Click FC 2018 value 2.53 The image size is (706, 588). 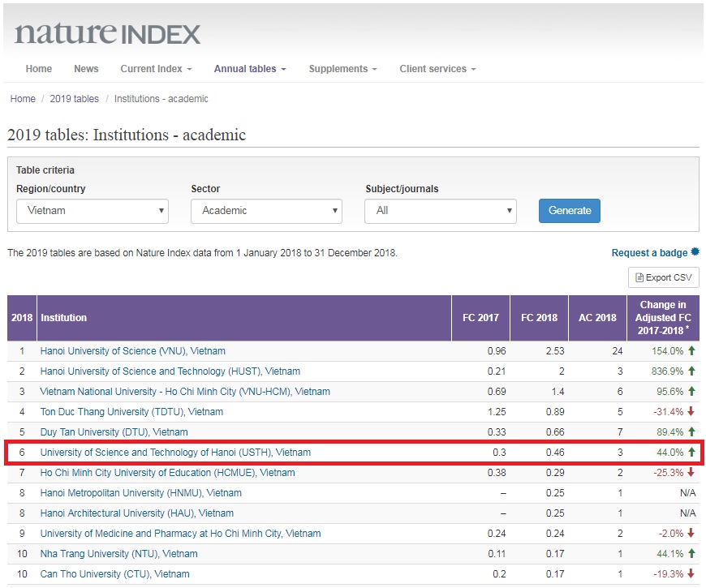pyautogui.click(x=555, y=351)
